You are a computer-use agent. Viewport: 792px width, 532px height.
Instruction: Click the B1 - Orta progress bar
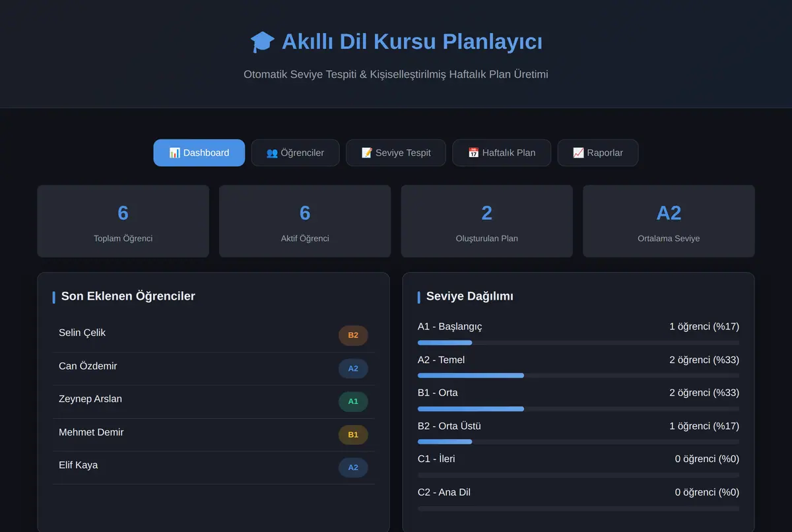coord(578,409)
